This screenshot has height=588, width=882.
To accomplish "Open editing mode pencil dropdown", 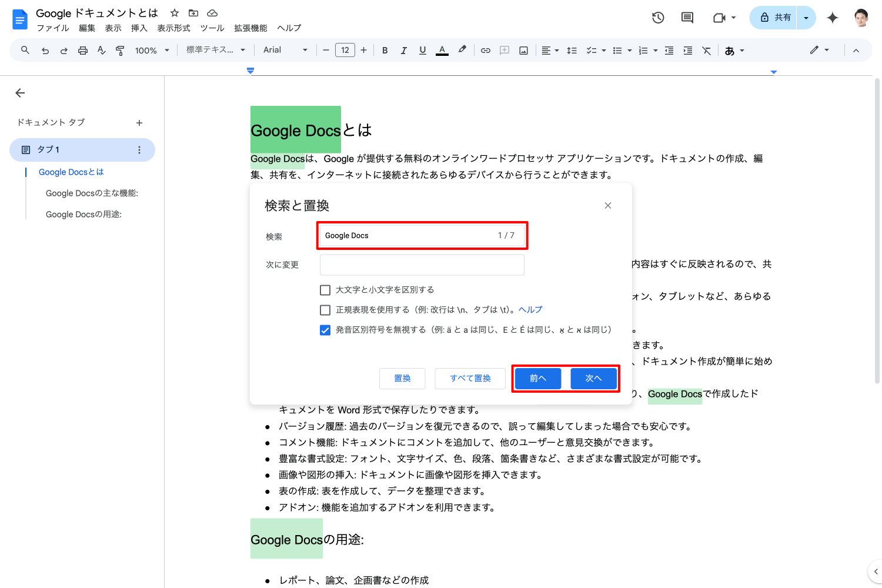I will click(819, 51).
